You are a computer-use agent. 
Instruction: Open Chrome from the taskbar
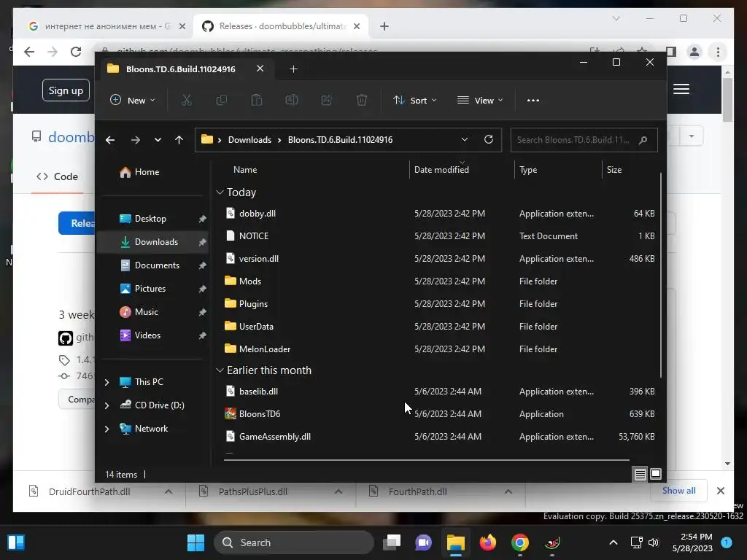pyautogui.click(x=519, y=542)
